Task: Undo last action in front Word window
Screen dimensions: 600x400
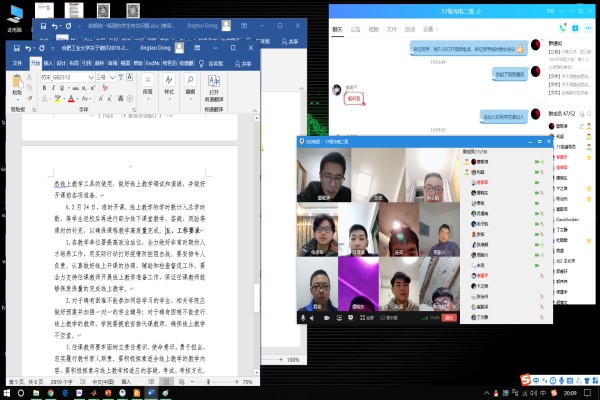Action: click(x=28, y=48)
